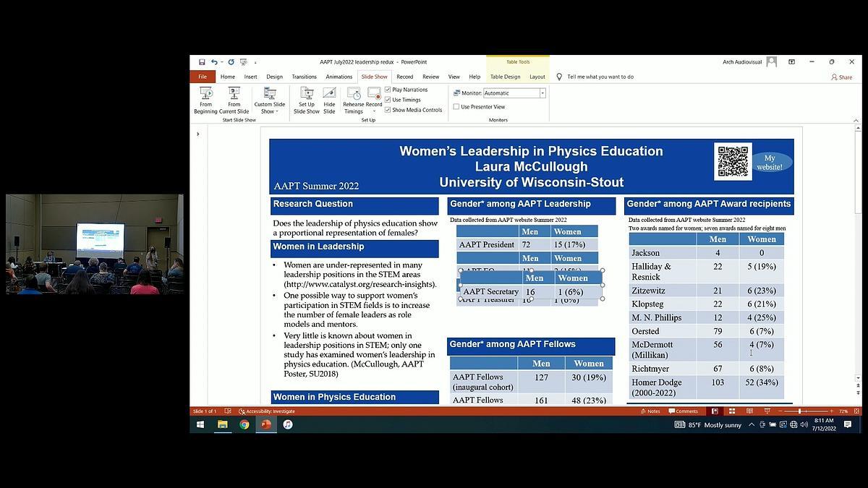
Task: Click the Undo arrow icon
Action: [214, 62]
